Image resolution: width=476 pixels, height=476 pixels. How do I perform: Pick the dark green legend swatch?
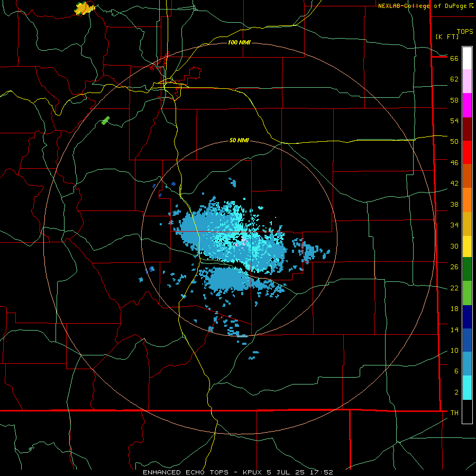point(467,269)
